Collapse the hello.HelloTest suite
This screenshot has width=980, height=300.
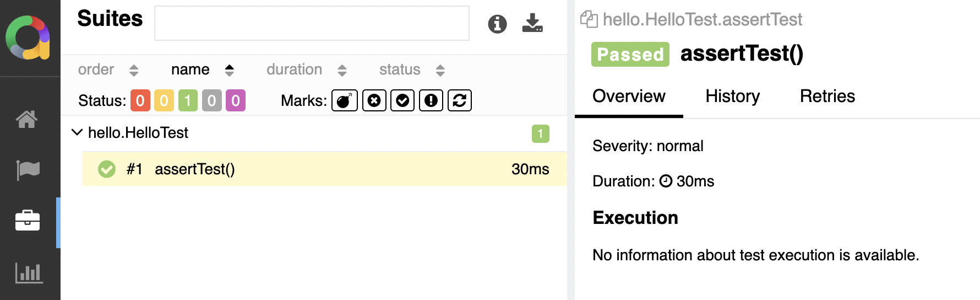[x=77, y=132]
